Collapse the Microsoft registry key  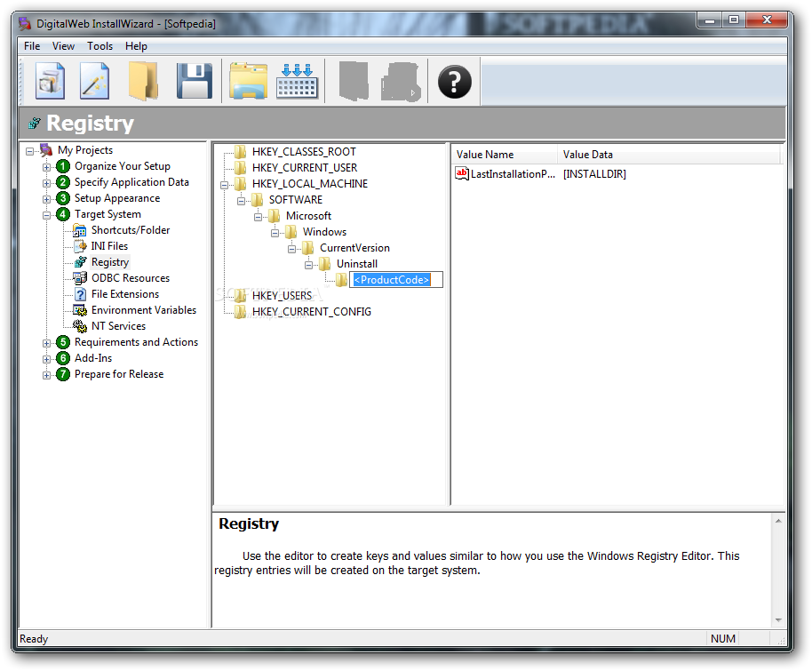tap(258, 218)
